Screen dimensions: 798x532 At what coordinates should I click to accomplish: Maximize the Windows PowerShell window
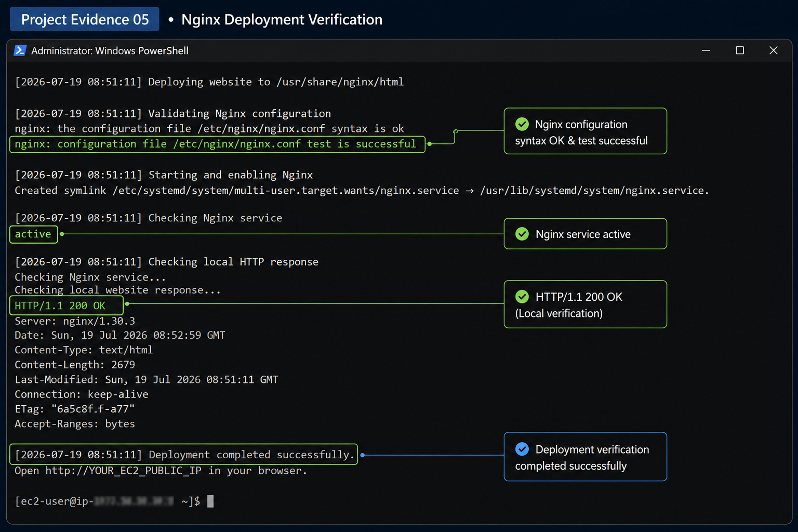tap(740, 50)
